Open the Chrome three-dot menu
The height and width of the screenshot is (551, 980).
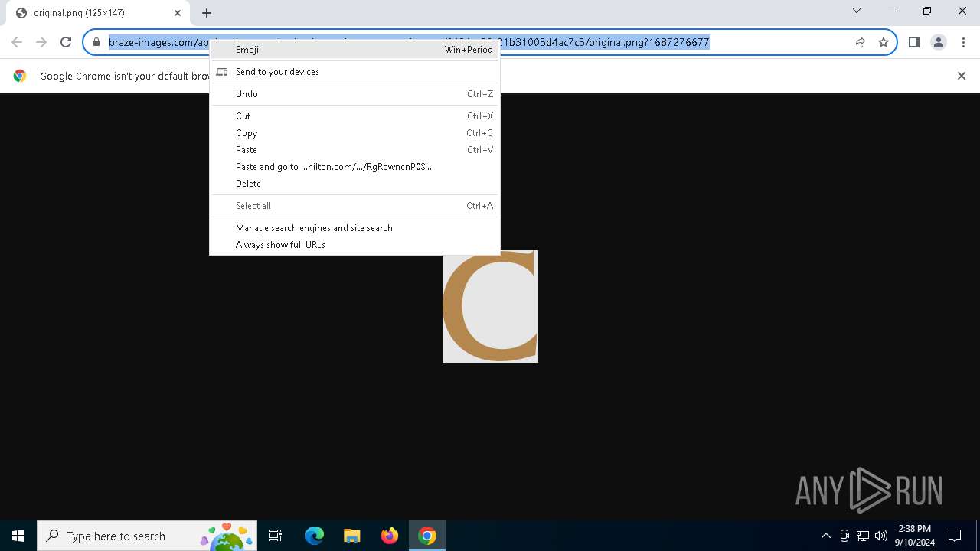point(963,42)
